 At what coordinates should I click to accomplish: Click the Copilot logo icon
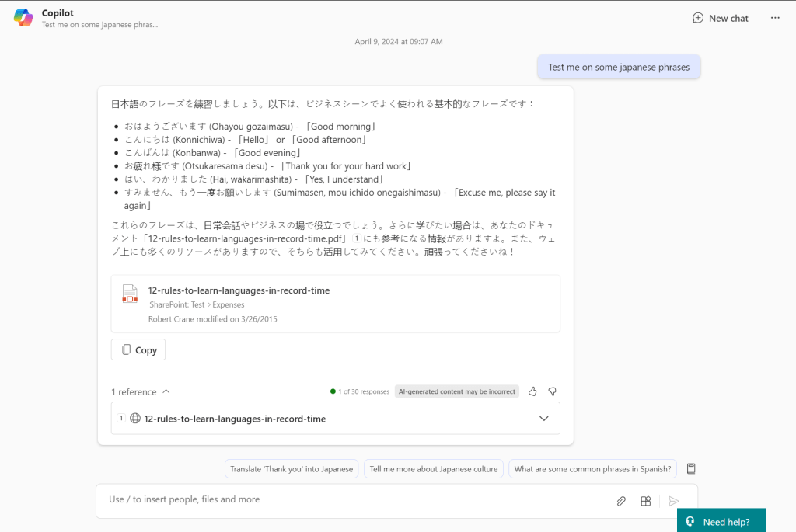tap(23, 18)
